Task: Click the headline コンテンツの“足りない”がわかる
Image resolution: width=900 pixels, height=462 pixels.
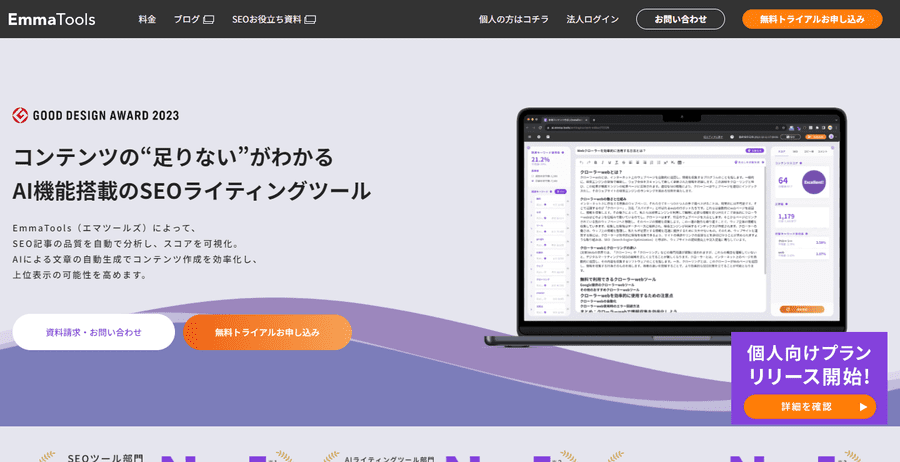Action: coord(172,157)
